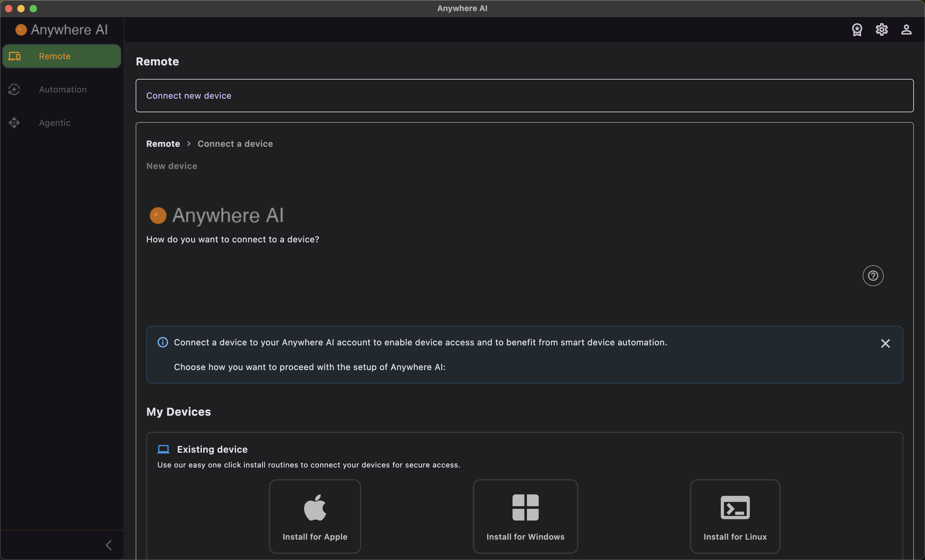Click the 'How do you want to connect' text
This screenshot has width=925, height=560.
pos(232,240)
